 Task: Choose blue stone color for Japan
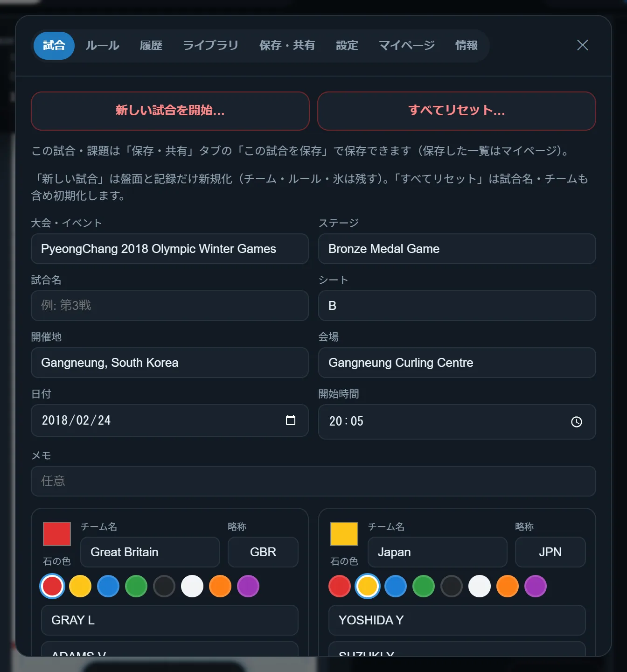396,586
